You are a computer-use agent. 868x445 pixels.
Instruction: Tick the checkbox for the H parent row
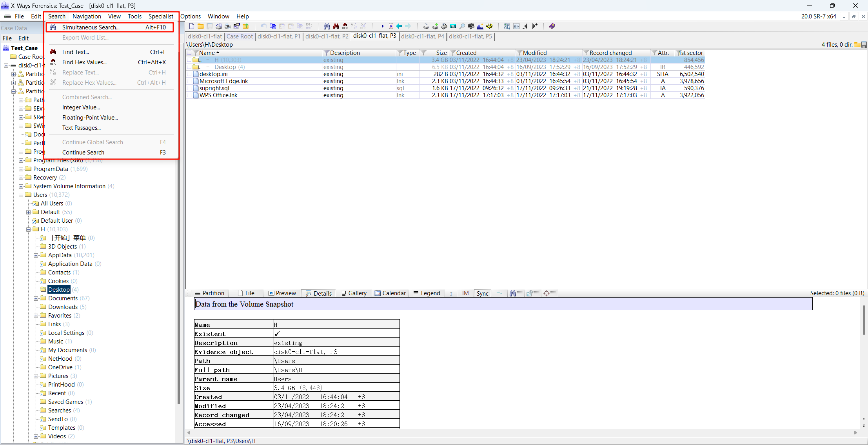(189, 60)
